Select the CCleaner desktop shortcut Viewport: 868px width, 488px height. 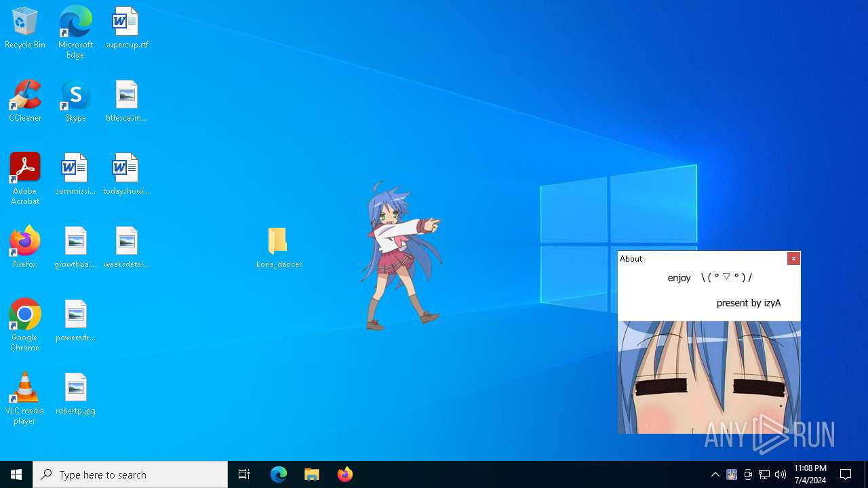[25, 102]
